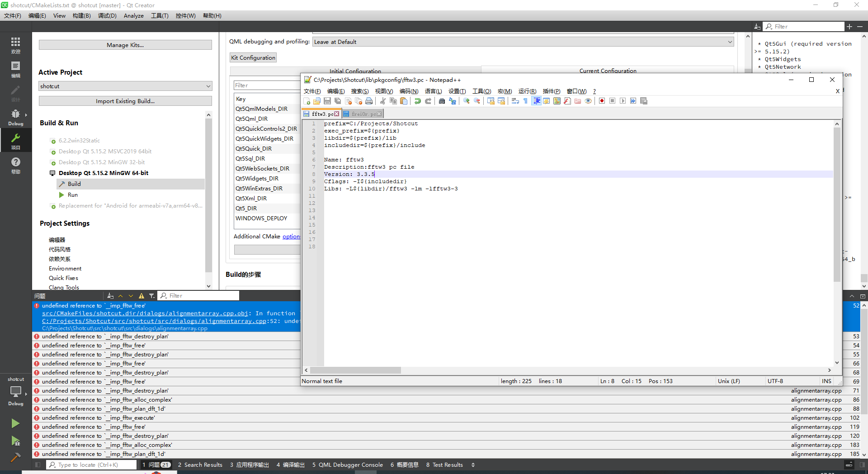Open the 插件(P) menu in Notepad++
Image resolution: width=868 pixels, height=474 pixels.
coord(551,91)
